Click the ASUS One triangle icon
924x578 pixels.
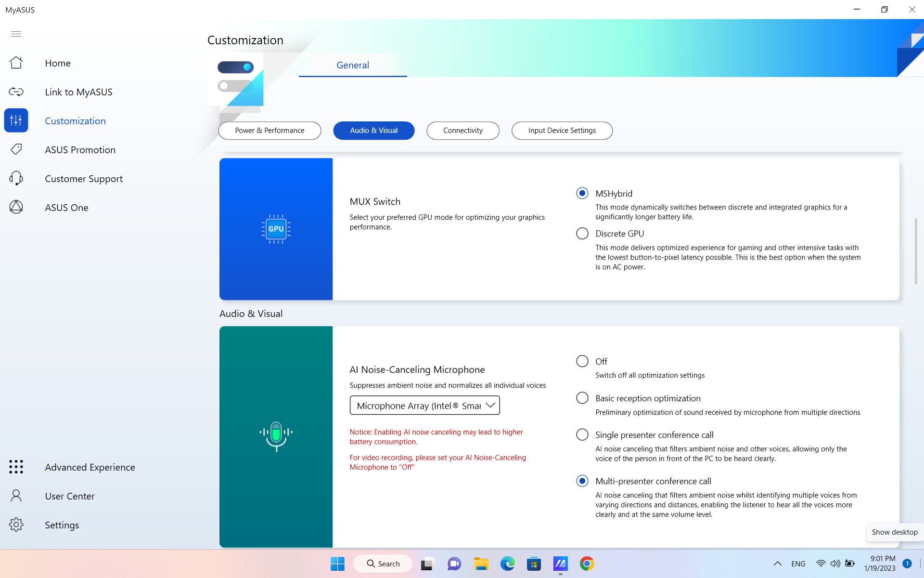coord(16,207)
